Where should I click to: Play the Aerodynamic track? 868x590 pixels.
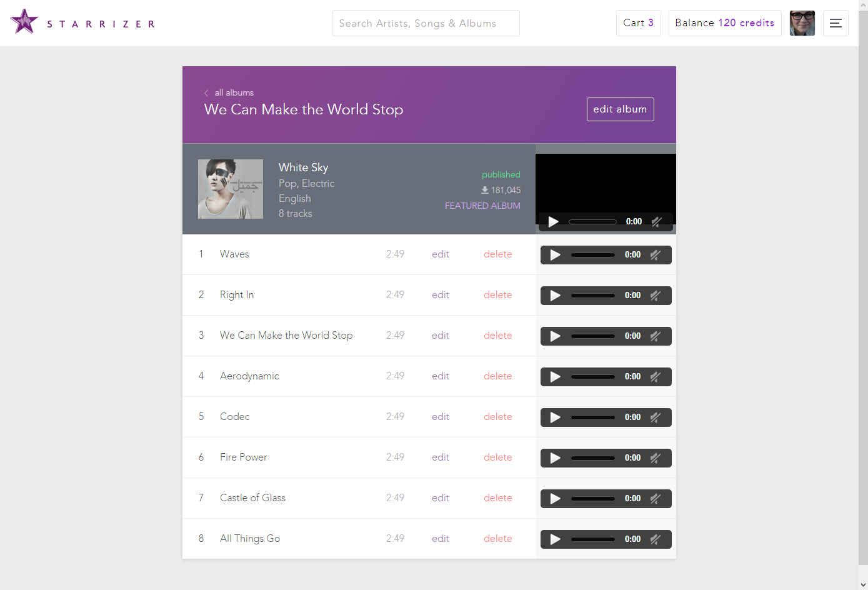555,377
